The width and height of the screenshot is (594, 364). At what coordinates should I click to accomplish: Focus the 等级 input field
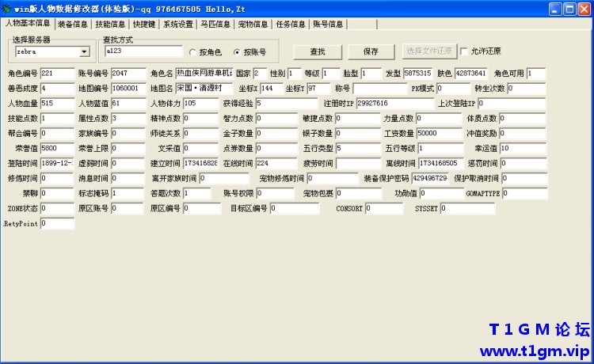(x=331, y=74)
